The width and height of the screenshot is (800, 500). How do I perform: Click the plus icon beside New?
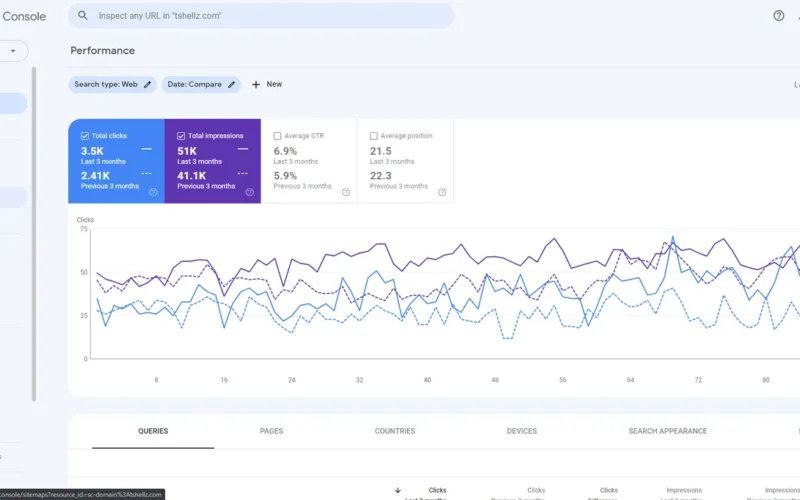click(x=256, y=85)
